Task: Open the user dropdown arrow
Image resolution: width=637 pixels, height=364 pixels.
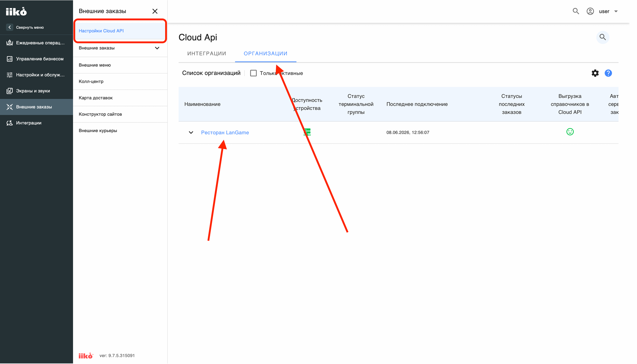Action: click(616, 11)
